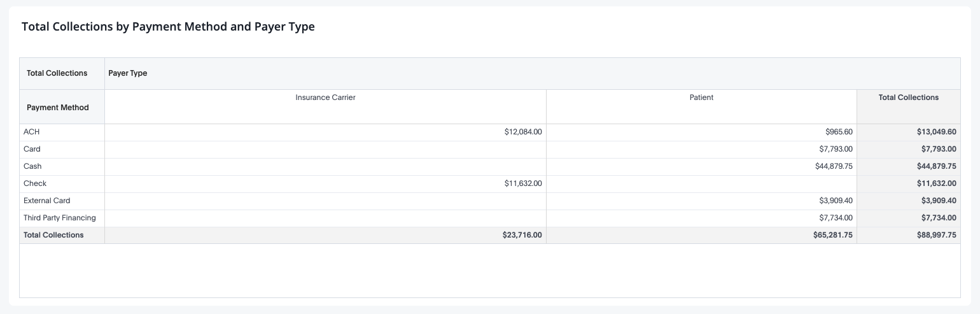Select External Card Patient value $3,909.40
This screenshot has height=314, width=980.
point(836,201)
